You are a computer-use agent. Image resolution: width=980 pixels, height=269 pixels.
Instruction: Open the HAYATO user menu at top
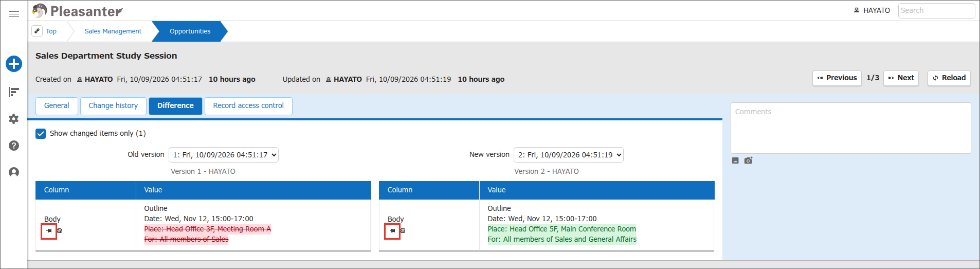[x=872, y=10]
